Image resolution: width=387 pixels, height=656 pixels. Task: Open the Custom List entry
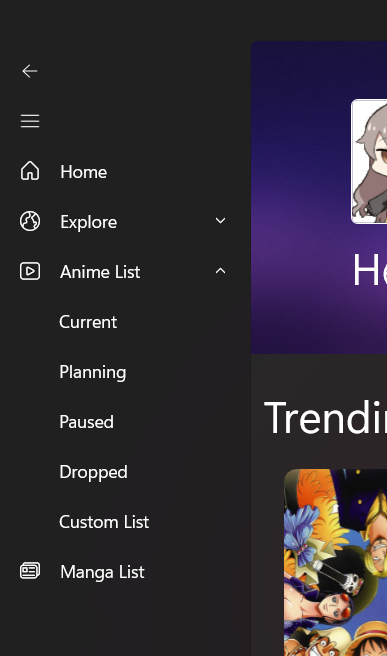104,522
